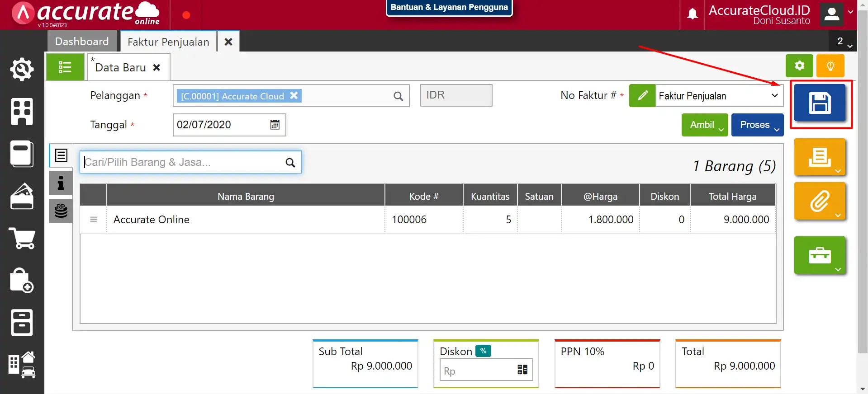Close the Data Baru sub-tab
The width and height of the screenshot is (868, 394).
157,68
